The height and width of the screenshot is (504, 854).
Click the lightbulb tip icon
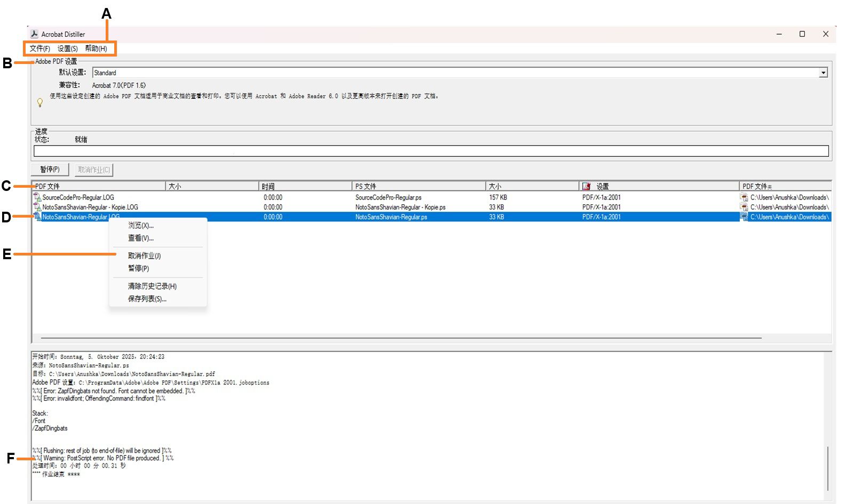39,103
